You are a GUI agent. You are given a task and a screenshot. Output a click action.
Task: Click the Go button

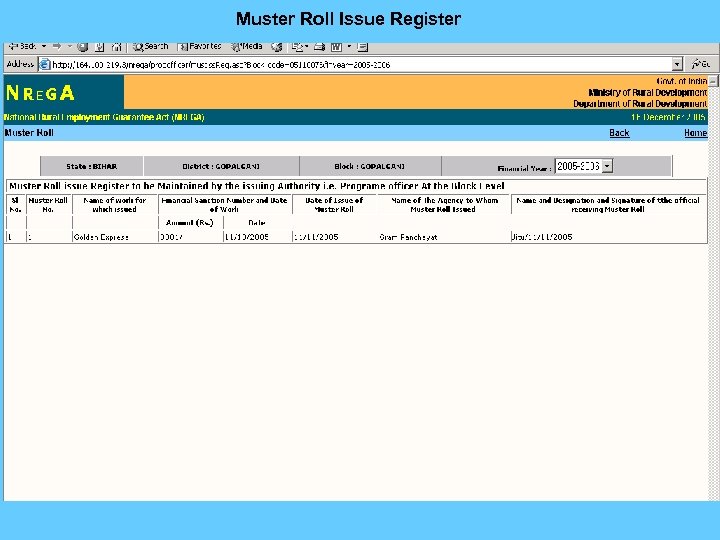click(701, 64)
